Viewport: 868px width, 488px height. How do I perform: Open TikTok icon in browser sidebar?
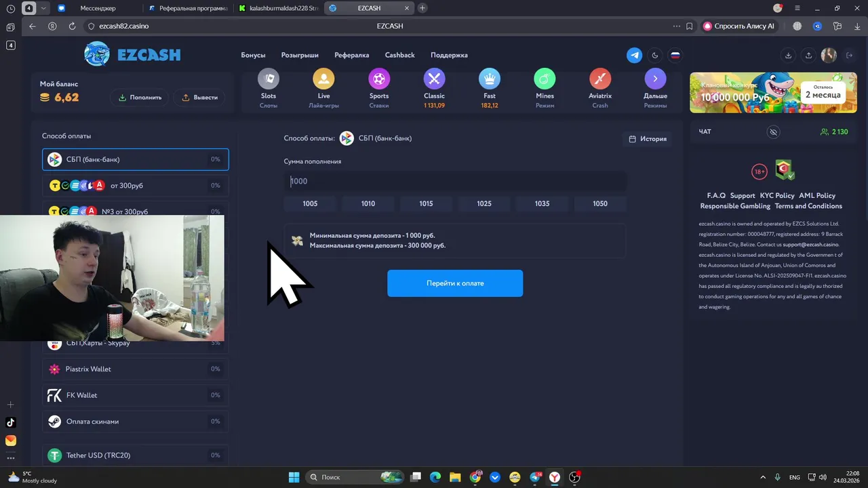click(10, 422)
